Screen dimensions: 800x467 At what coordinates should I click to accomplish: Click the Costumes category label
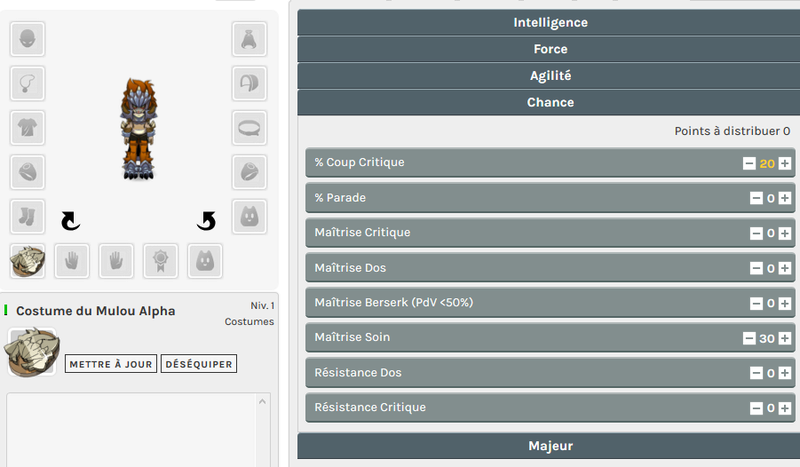pos(249,322)
